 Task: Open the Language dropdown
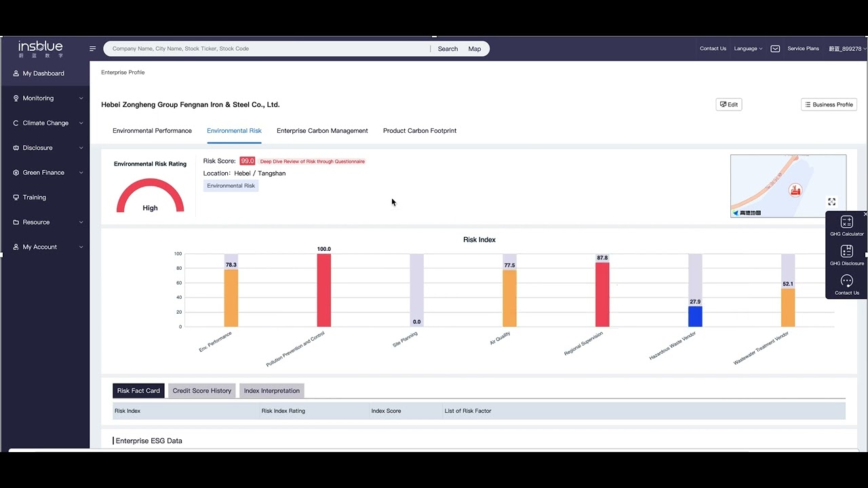pyautogui.click(x=748, y=49)
